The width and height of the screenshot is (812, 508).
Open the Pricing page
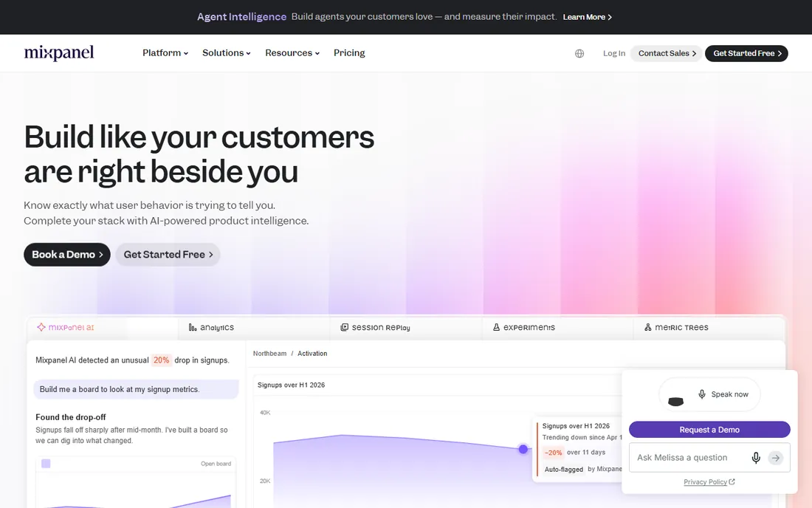pos(349,53)
